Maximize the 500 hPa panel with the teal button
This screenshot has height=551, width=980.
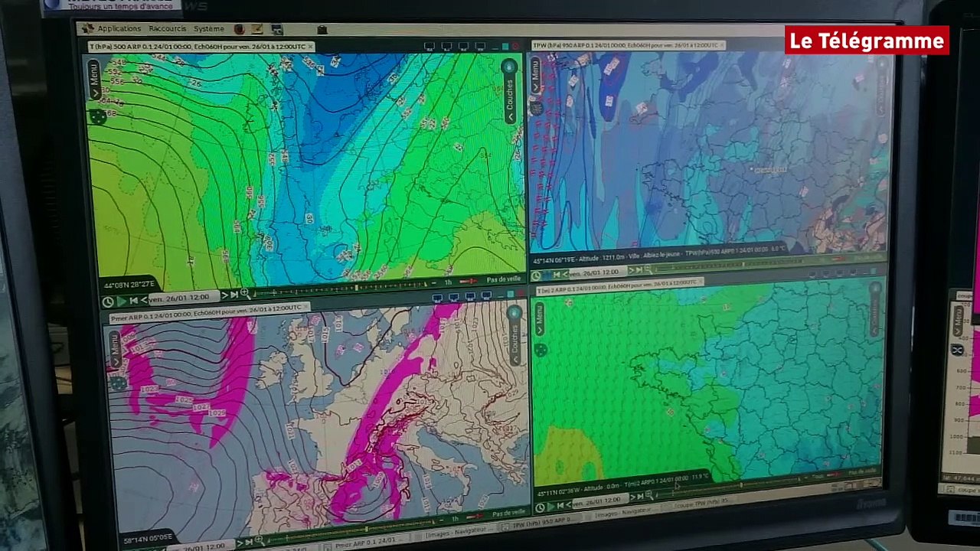(x=504, y=47)
